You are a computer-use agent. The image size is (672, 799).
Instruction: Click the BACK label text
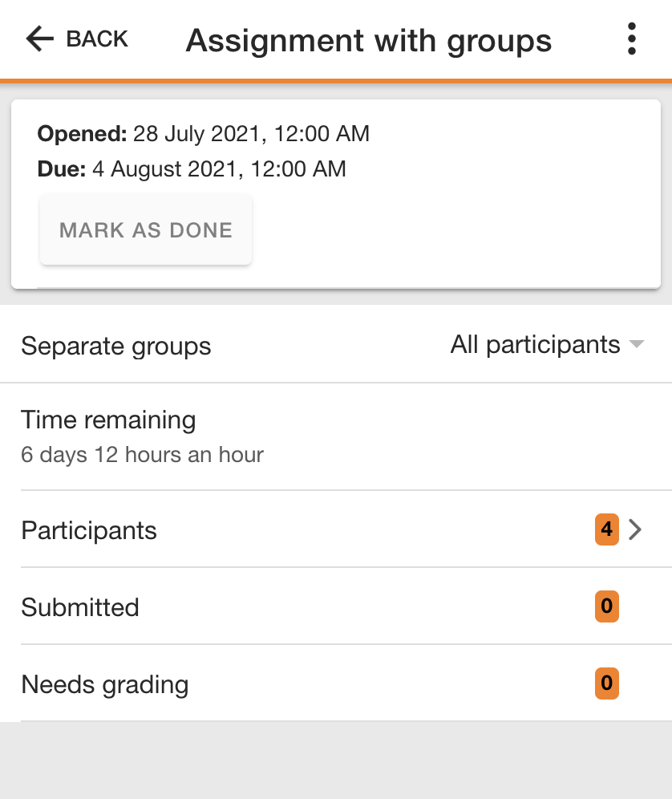pyautogui.click(x=97, y=39)
